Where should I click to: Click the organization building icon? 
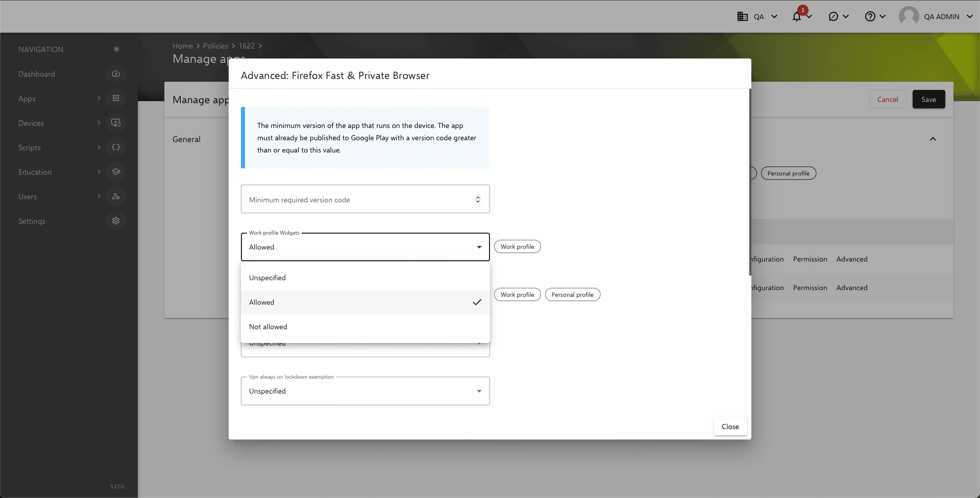click(x=742, y=16)
